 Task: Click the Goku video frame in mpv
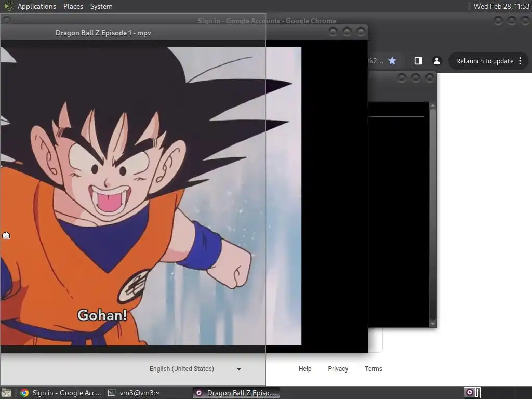click(x=151, y=196)
